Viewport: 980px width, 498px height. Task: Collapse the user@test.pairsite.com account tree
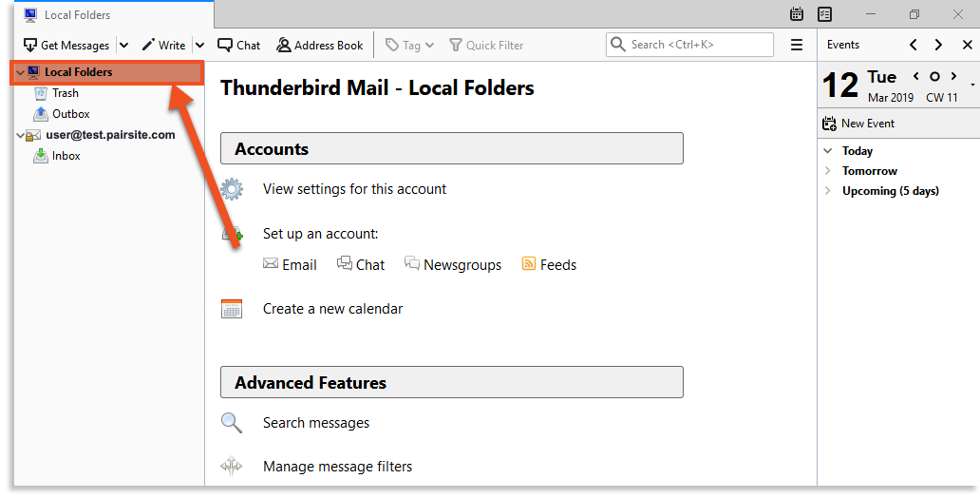[21, 135]
